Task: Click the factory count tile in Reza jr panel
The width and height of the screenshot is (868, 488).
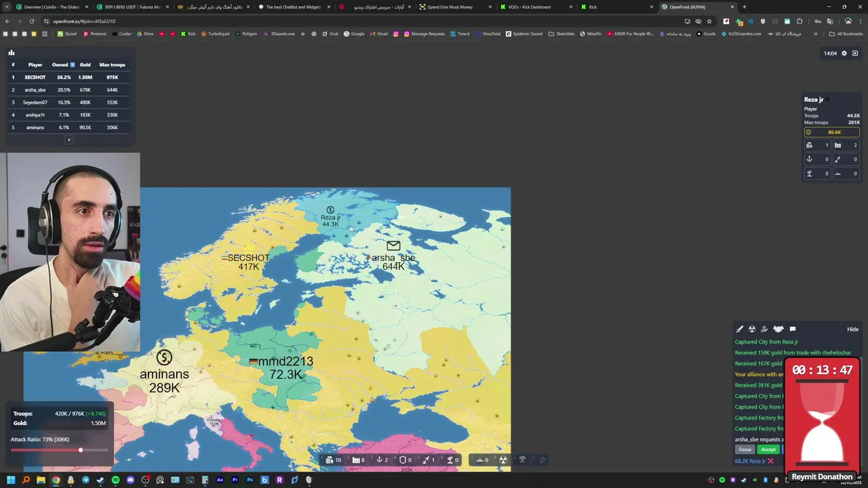Action: [x=846, y=145]
